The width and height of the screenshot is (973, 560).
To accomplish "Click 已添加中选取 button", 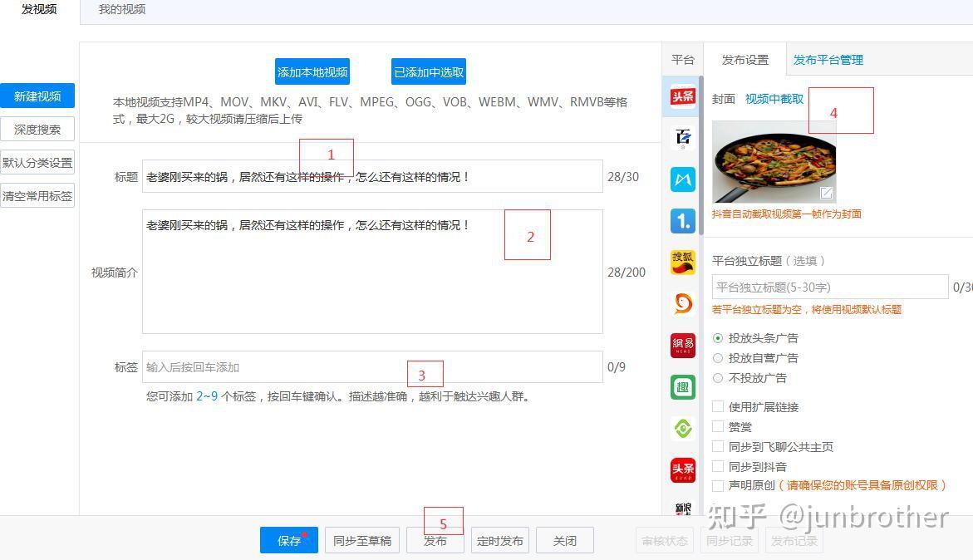I will pyautogui.click(x=429, y=72).
